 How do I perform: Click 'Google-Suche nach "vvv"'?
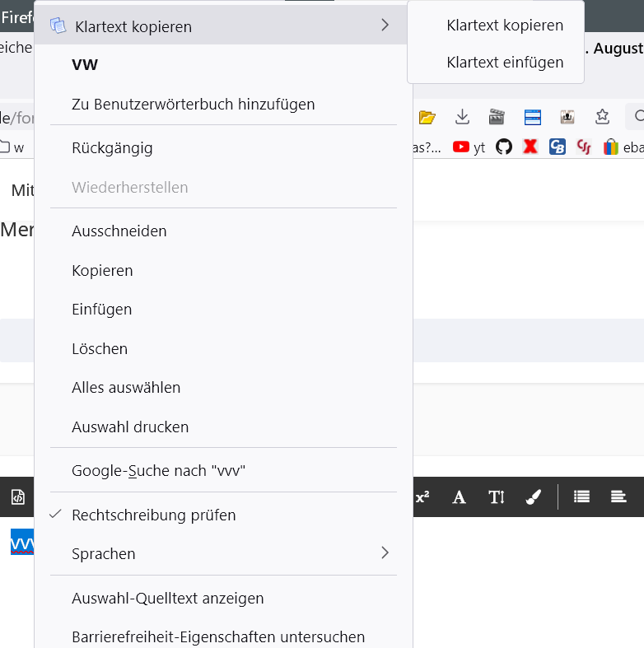(x=159, y=471)
